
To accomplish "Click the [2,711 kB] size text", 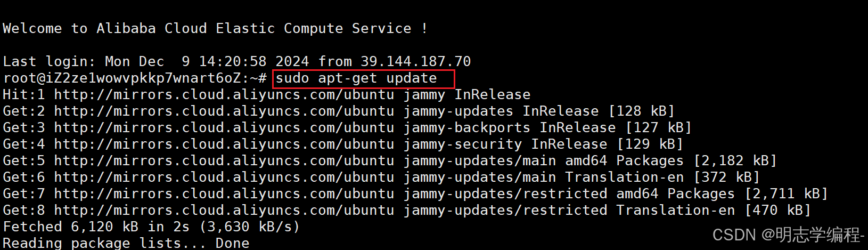I will click(x=786, y=194).
